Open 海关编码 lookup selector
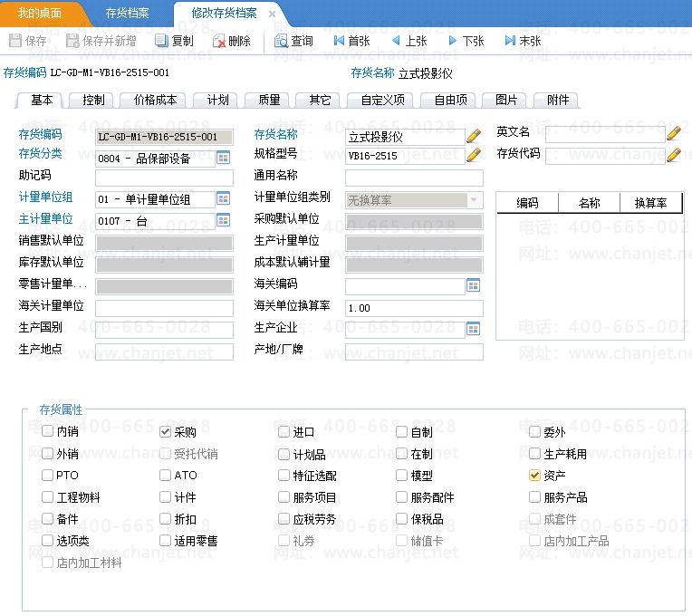Screen dimensions: 692x616 [473, 285]
